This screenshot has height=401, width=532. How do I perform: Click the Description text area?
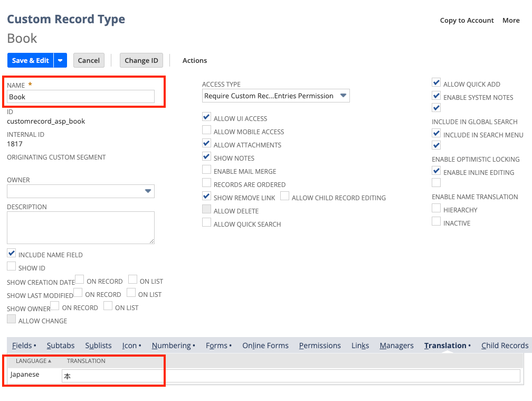coord(81,228)
